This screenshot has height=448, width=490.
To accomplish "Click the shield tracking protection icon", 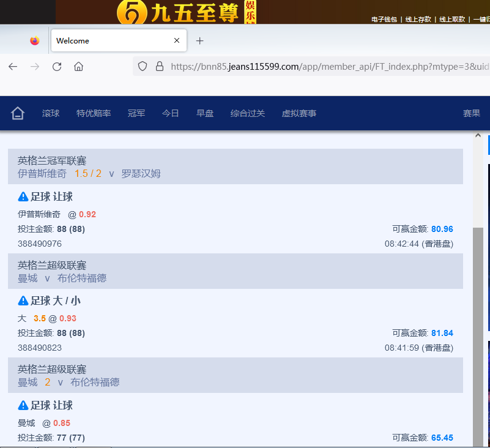I will pyautogui.click(x=143, y=66).
